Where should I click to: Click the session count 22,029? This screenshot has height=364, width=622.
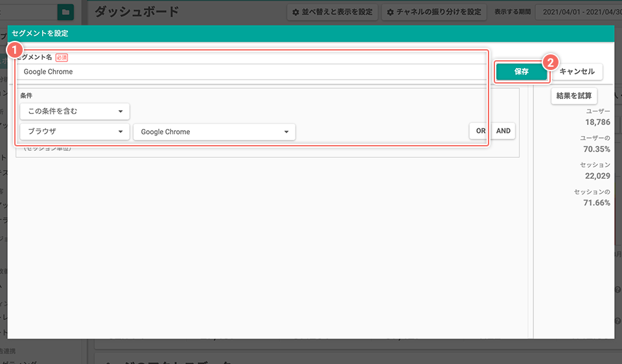(x=597, y=176)
